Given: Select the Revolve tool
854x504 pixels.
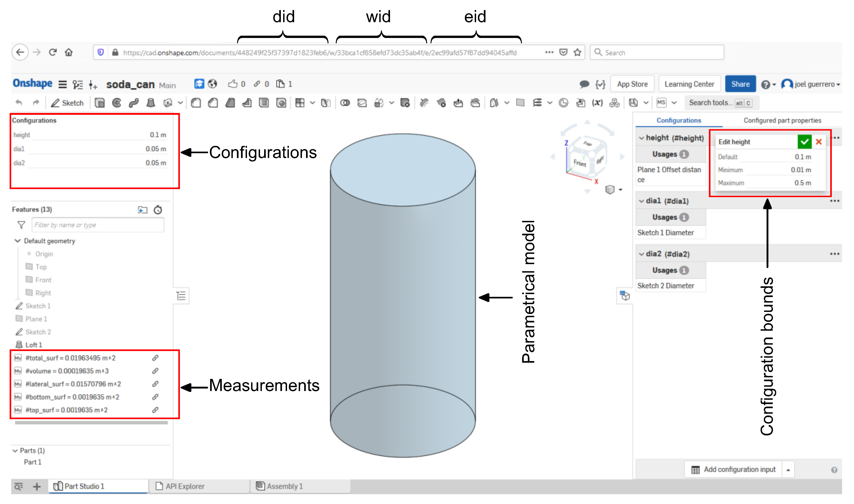Looking at the screenshot, I should [117, 103].
